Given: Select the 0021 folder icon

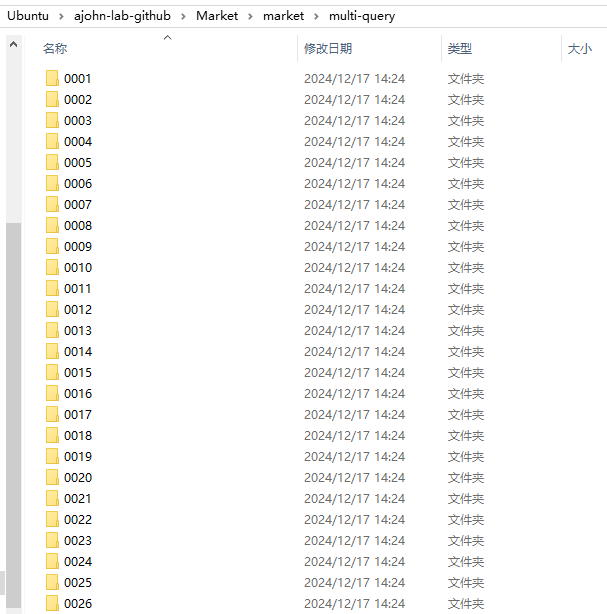Looking at the screenshot, I should (x=52, y=498).
